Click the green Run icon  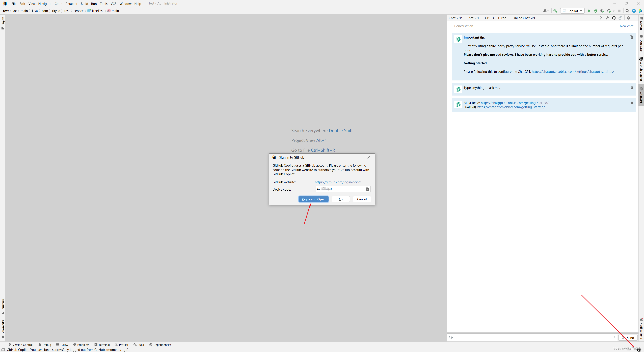tap(589, 11)
